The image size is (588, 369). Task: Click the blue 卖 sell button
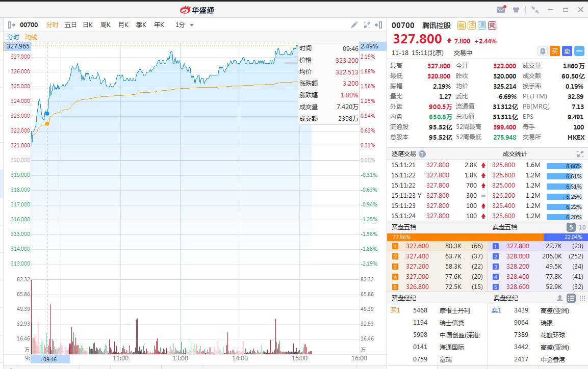click(x=567, y=51)
